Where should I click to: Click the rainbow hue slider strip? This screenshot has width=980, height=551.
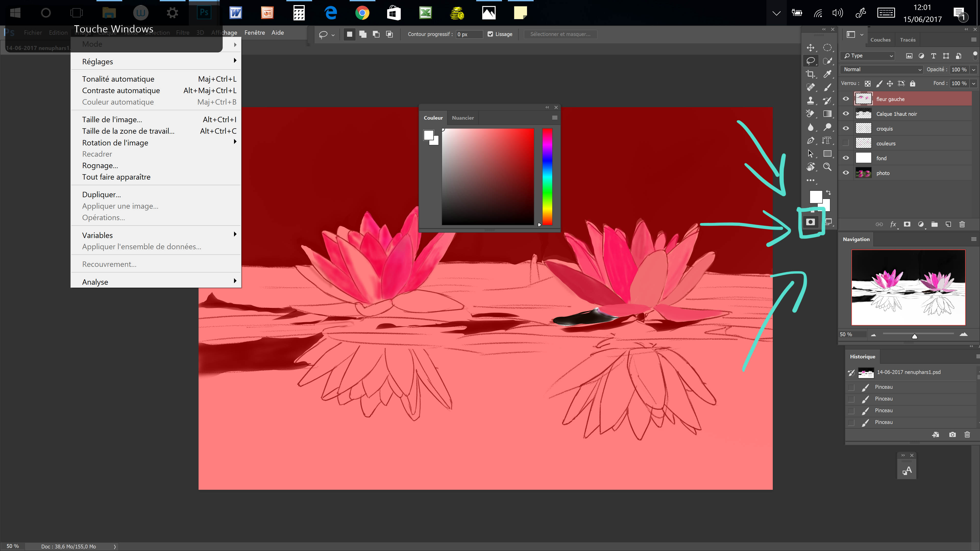coord(547,177)
